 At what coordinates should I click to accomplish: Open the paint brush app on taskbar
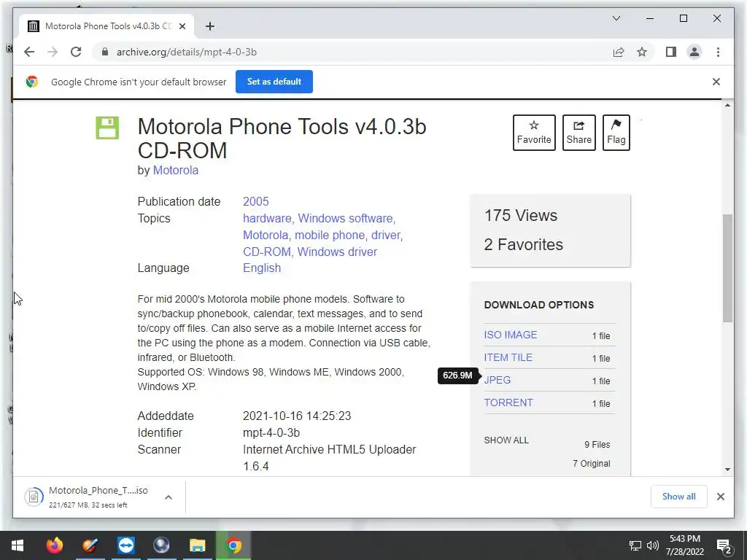[90, 545]
